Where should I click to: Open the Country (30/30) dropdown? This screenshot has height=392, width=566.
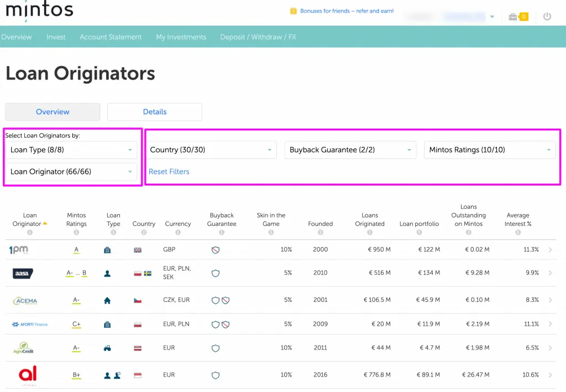[211, 150]
